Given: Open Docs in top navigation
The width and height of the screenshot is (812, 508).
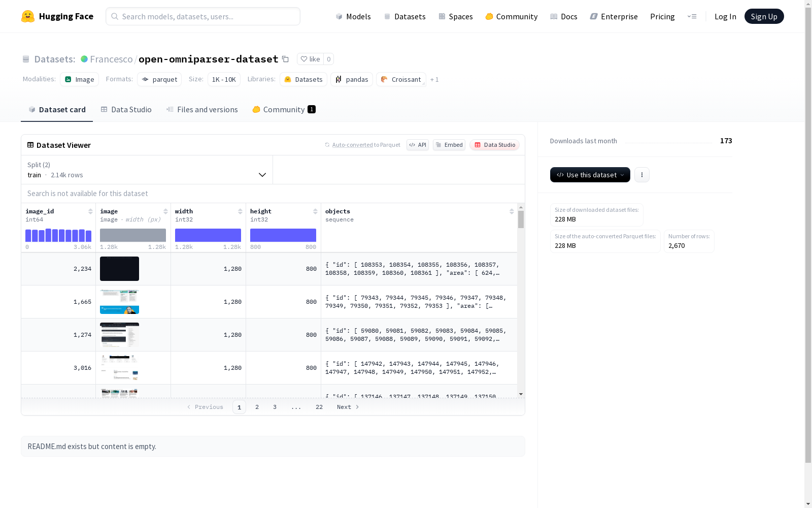Looking at the screenshot, I should (x=564, y=16).
